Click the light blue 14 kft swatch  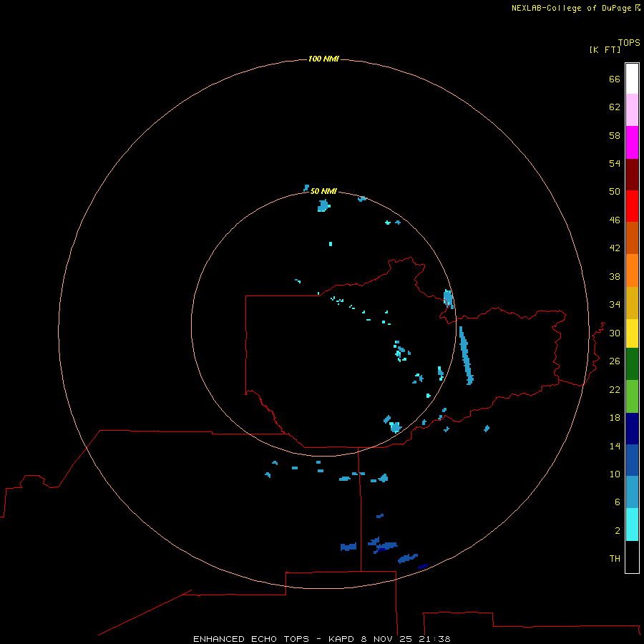(x=632, y=492)
